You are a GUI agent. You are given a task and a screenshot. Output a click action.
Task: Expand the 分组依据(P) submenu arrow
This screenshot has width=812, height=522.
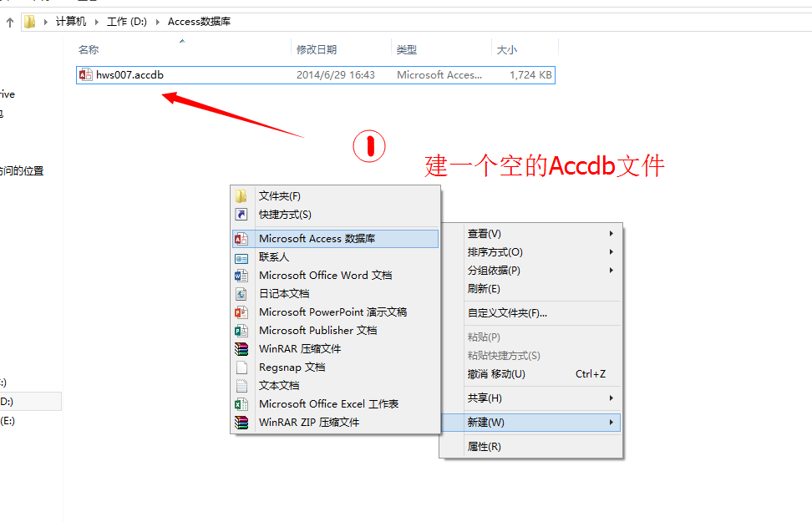coord(612,271)
